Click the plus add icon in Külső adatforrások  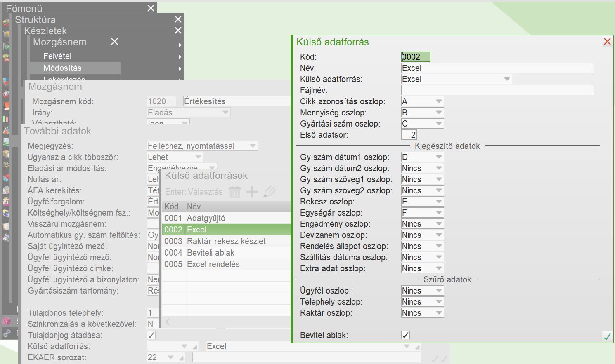[x=252, y=192]
